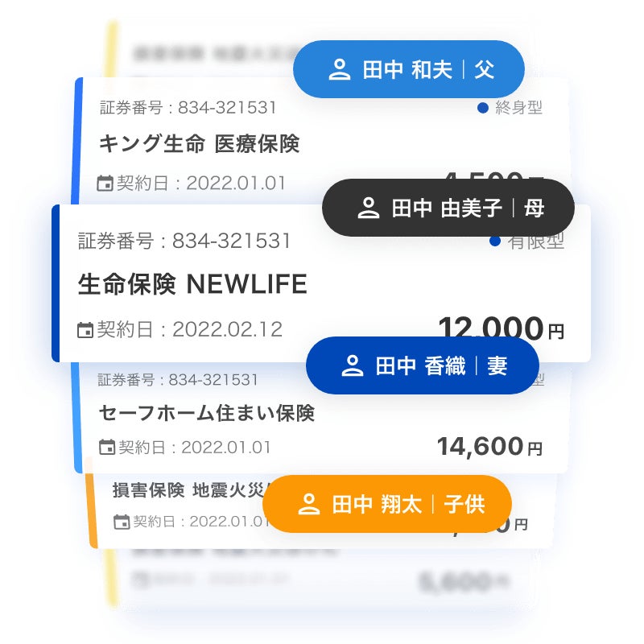Screen dimensions: 644x644
Task: Click person icon on 田中 香織 badge
Action: coord(353,366)
